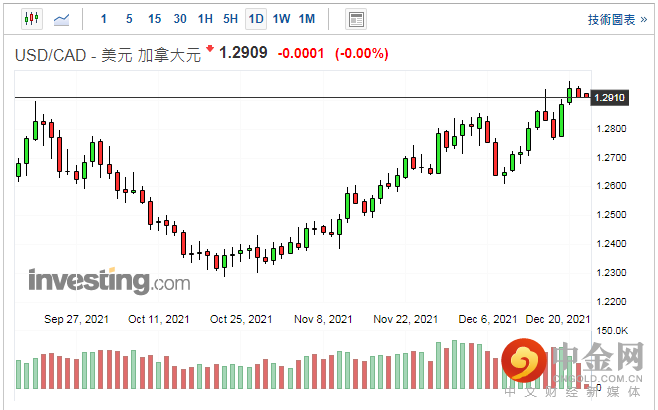Click the 1.2300 price axis label
This screenshot has width=658, height=410.
pos(611,273)
